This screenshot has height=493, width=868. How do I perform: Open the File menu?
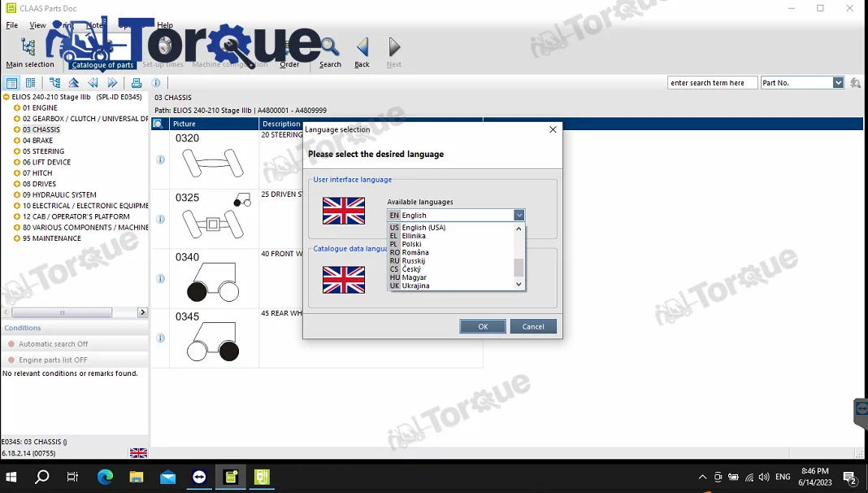tap(11, 25)
